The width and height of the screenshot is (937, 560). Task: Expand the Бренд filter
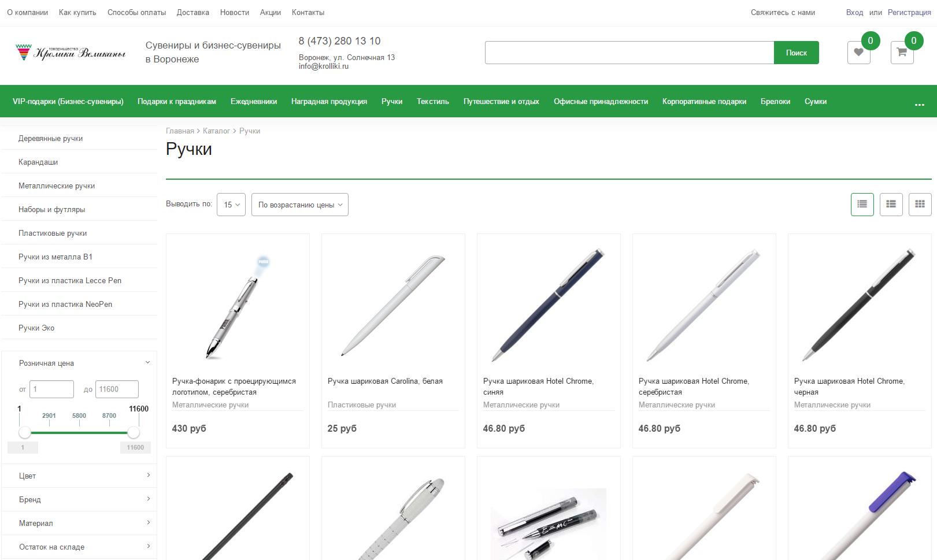click(80, 499)
